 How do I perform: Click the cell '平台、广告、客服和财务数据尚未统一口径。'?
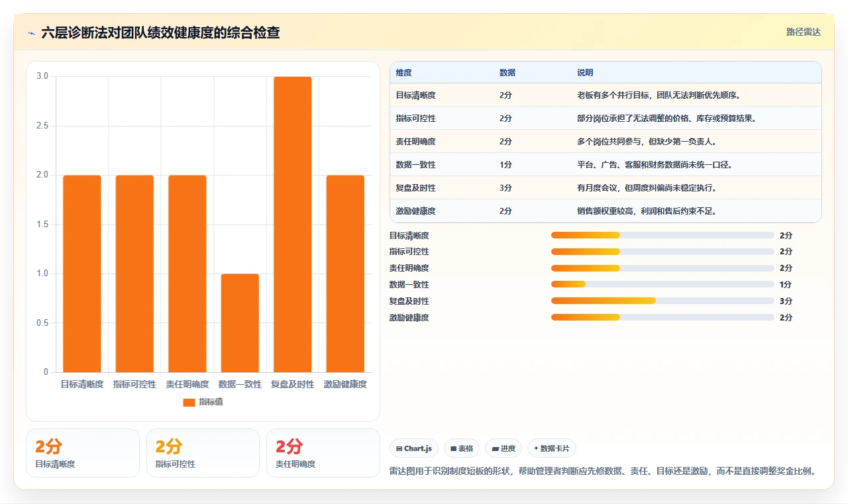(x=655, y=165)
